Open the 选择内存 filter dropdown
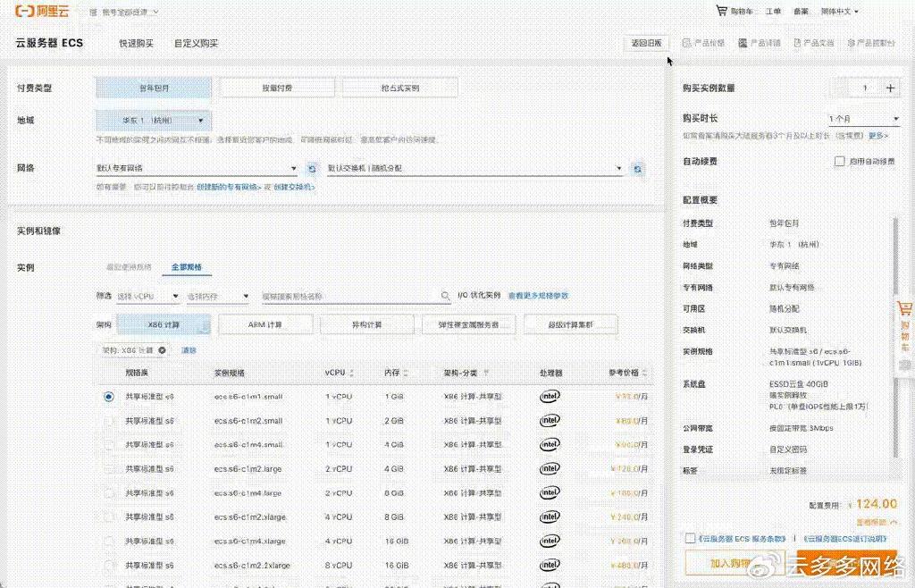This screenshot has height=588, width=915. pos(218,297)
